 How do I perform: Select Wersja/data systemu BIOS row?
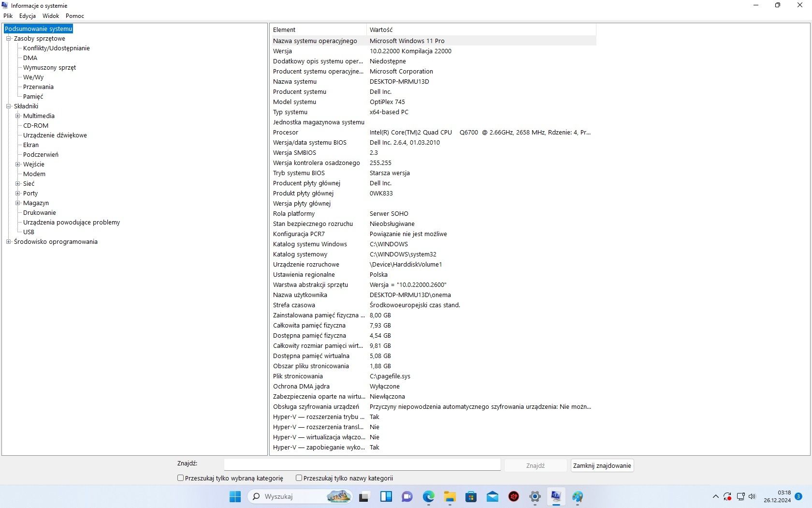433,142
